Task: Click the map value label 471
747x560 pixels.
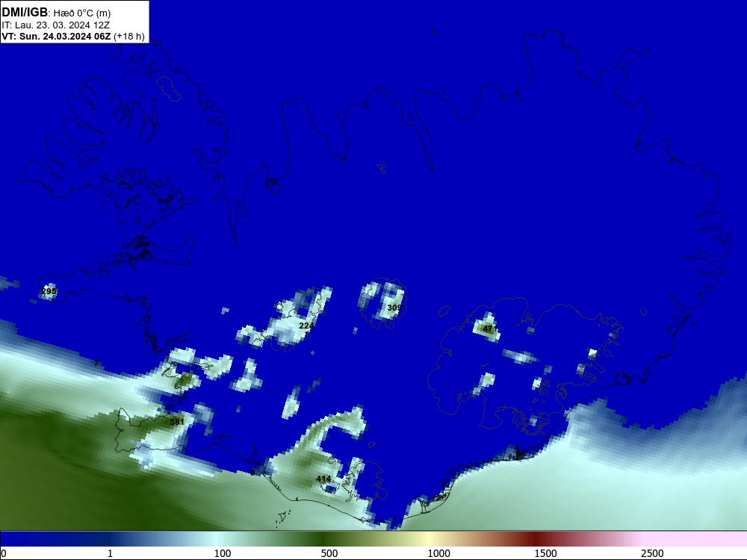Action: (x=490, y=329)
